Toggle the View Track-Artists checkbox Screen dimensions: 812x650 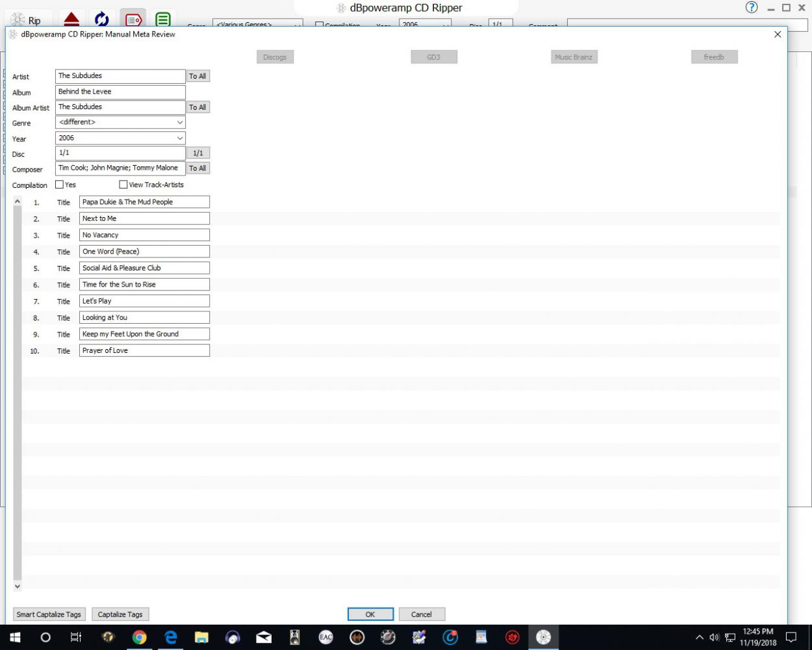(x=123, y=185)
